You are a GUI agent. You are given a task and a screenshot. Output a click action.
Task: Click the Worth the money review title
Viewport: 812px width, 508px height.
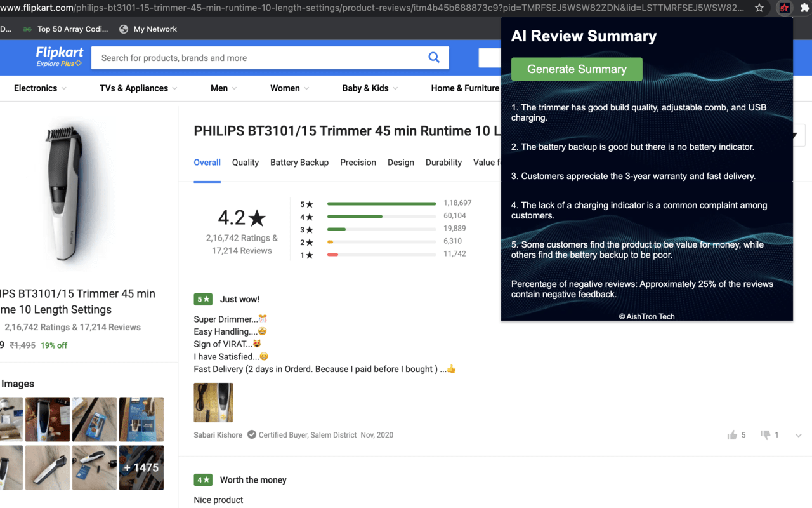253,480
